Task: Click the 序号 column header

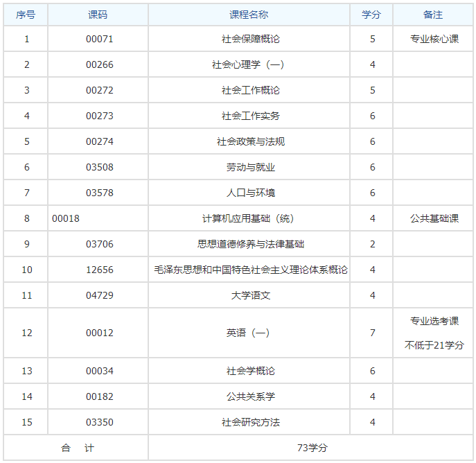Action: [26, 15]
